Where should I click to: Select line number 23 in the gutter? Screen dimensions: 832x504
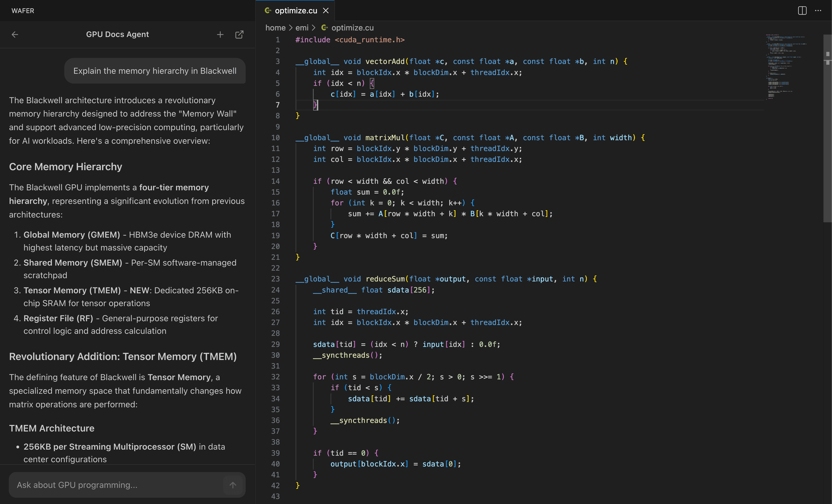[275, 279]
